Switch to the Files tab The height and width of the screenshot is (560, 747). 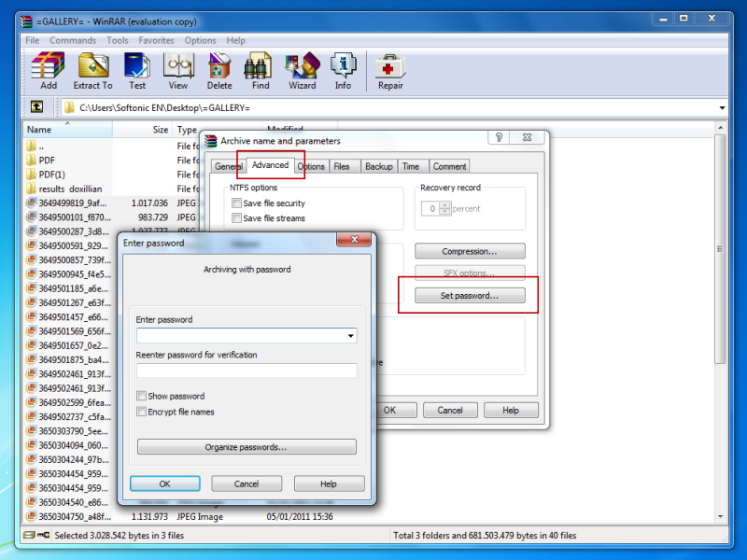click(x=344, y=166)
